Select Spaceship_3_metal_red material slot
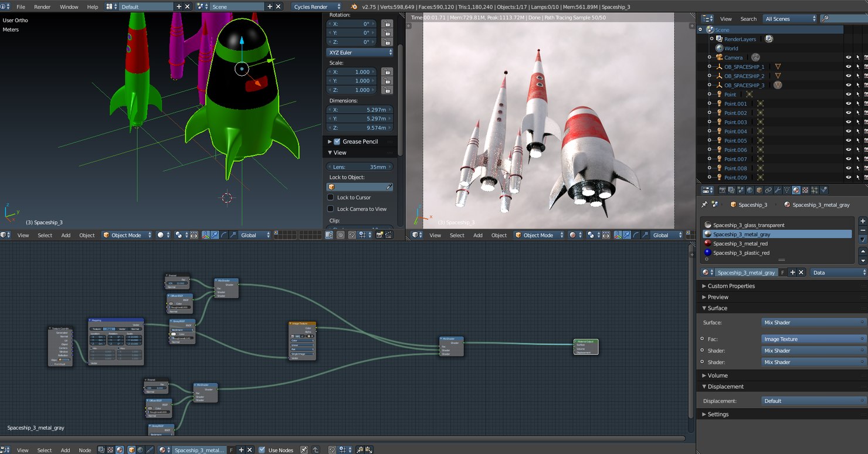Viewport: 868px width, 454px height. pos(740,243)
